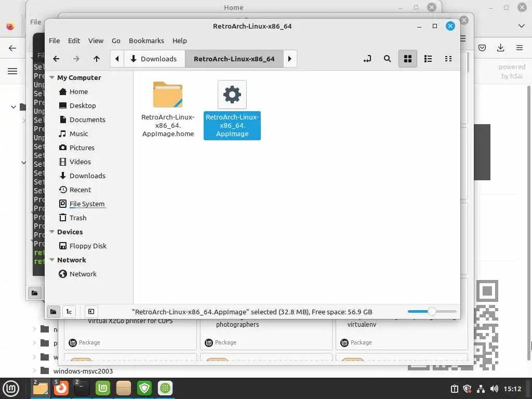Go back in the Firefox window
Viewport: 532px width, 399px height.
(x=12, y=48)
